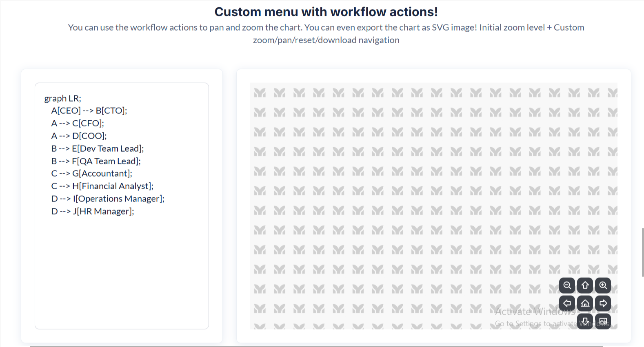Place cursor on 'C --> G[Accountant];' line

(91, 173)
